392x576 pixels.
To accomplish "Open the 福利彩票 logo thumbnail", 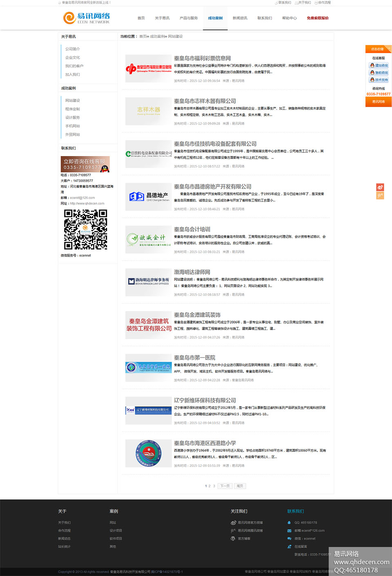I will tap(149, 69).
